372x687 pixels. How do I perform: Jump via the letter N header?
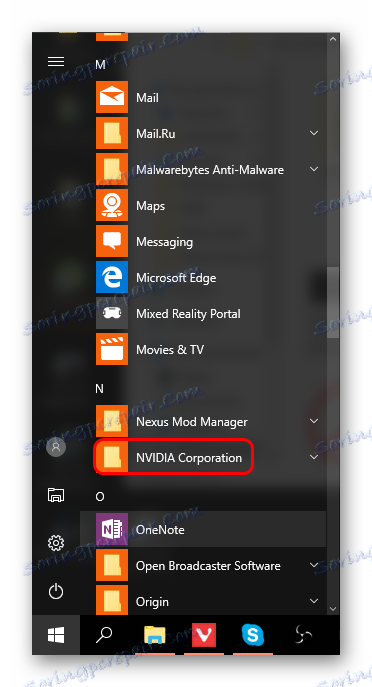[99, 389]
